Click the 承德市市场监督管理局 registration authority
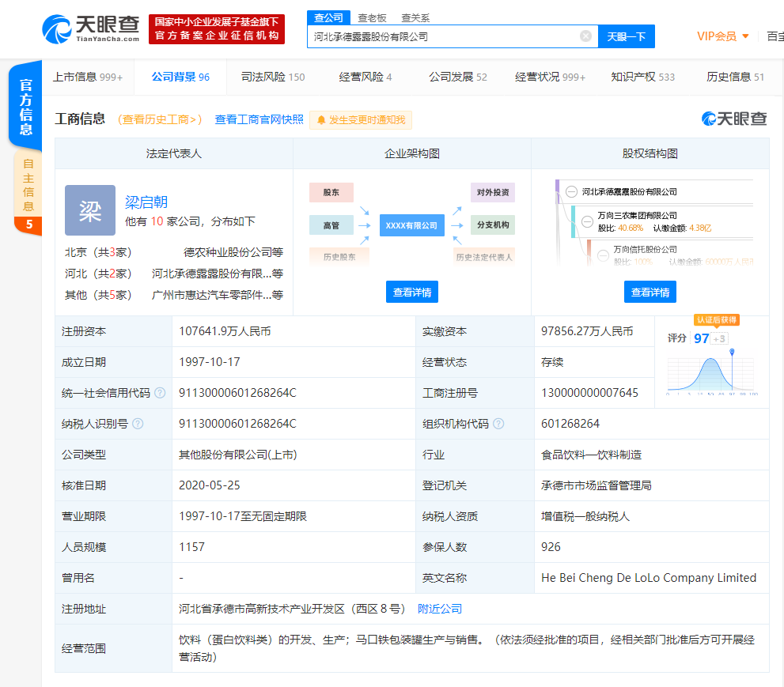The width and height of the screenshot is (784, 687). click(596, 485)
